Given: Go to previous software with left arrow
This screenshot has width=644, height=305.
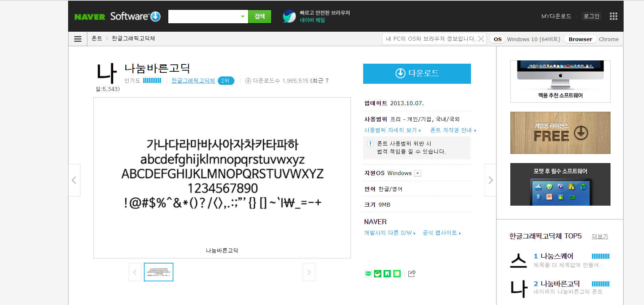Looking at the screenshot, I should (x=74, y=180).
